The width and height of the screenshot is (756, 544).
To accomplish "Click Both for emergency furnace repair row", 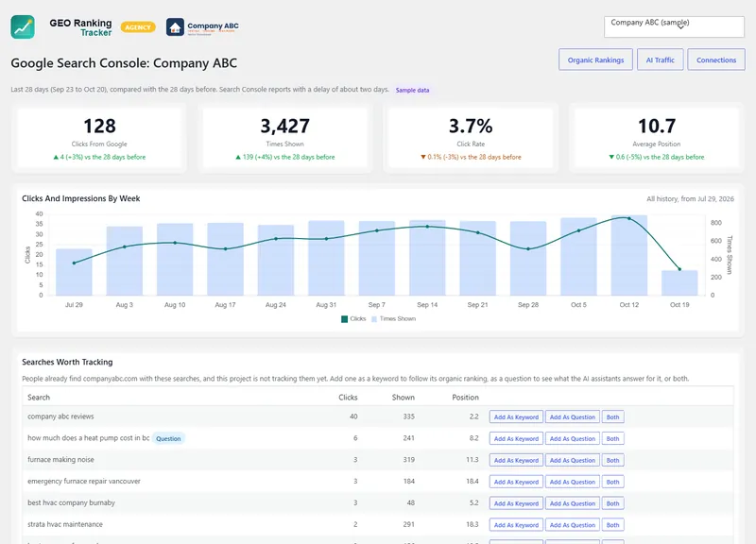I will pos(612,482).
